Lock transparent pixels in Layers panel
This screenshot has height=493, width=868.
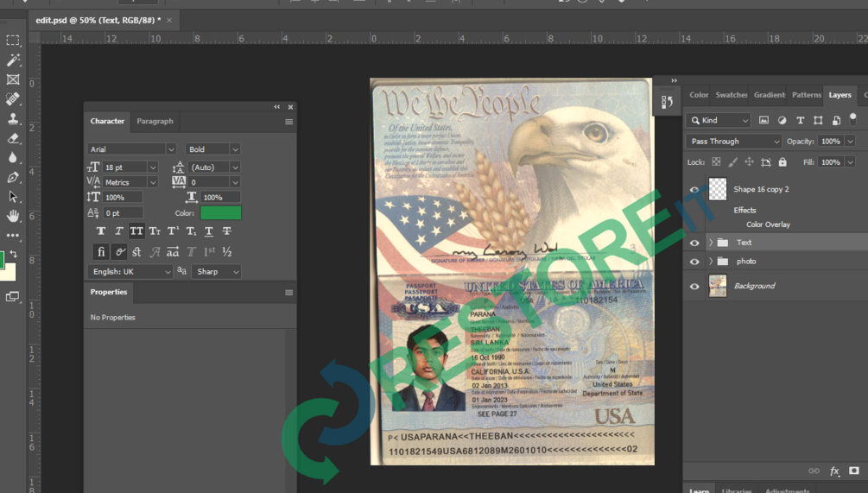point(716,162)
